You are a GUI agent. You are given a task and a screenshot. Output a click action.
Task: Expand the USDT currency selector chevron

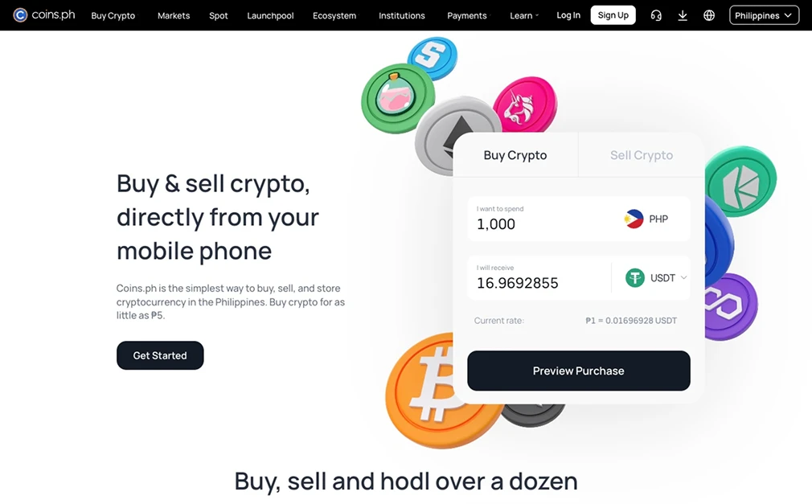pos(683,277)
